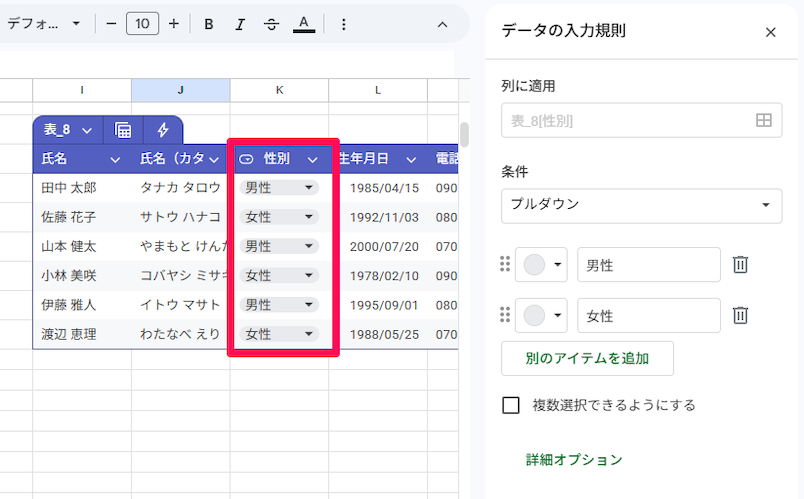Screen dimensions: 804x499
Task: Enable 複数選択できるようにする checkbox
Action: pyautogui.click(x=511, y=405)
